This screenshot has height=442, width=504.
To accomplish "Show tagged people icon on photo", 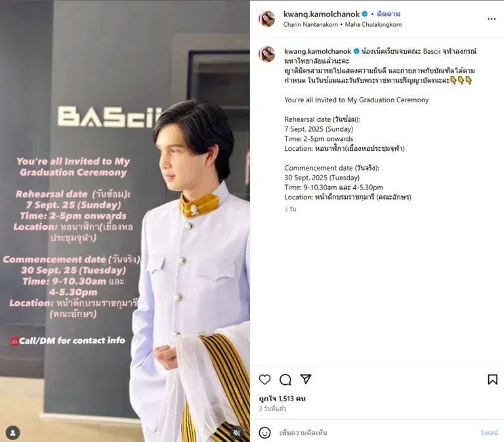I will 13,433.
